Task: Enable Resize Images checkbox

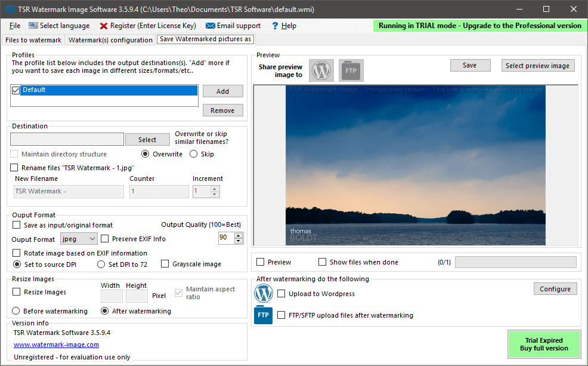Action: point(17,292)
